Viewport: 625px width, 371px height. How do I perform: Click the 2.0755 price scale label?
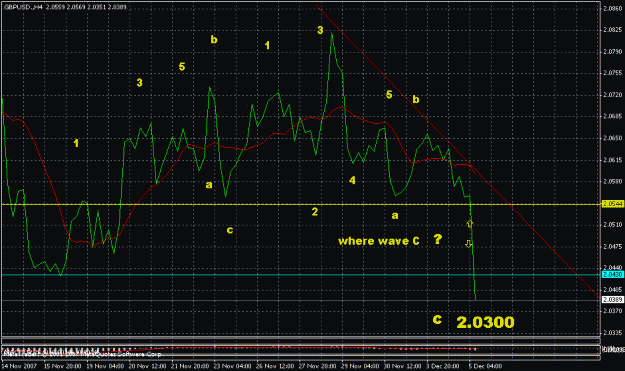(613, 73)
